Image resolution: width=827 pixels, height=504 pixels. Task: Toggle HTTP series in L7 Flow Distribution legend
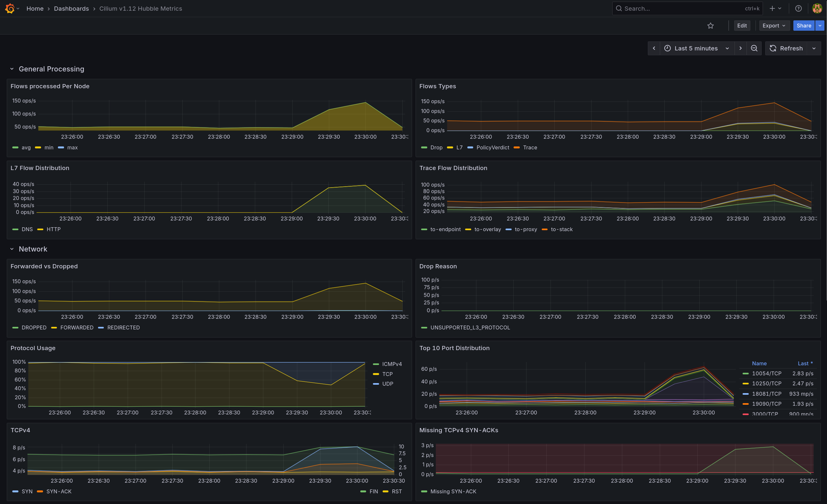click(x=53, y=229)
